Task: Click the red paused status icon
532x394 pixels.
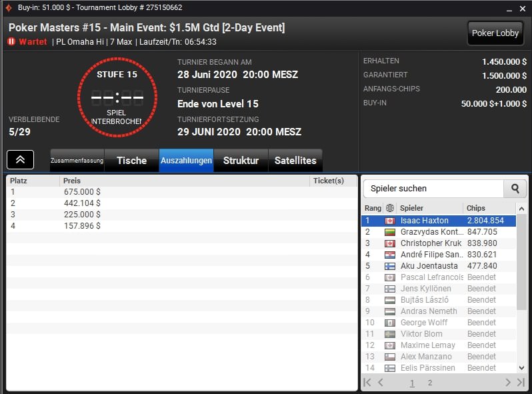Action: (x=11, y=41)
